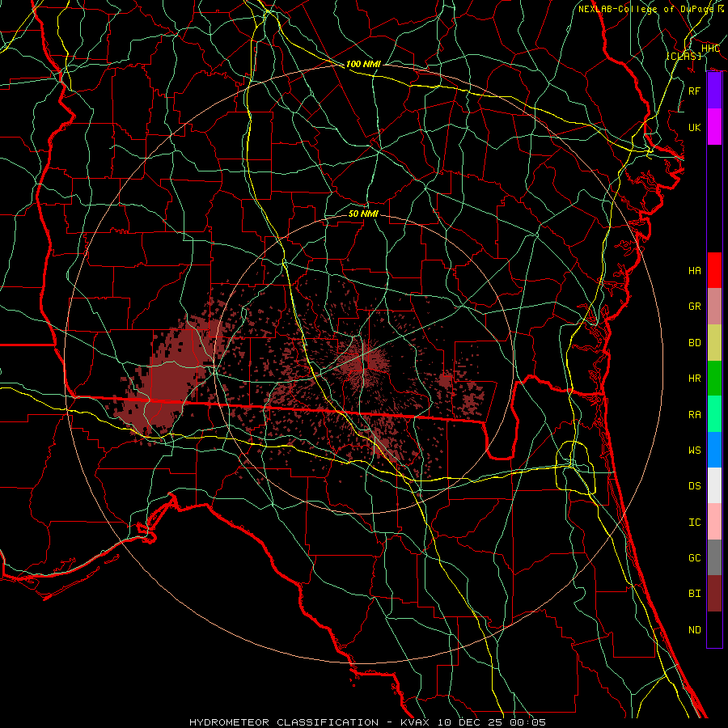Click the NEXLAB-College of DuPage header text
Viewport: 728px width, 728px height.
[645, 9]
